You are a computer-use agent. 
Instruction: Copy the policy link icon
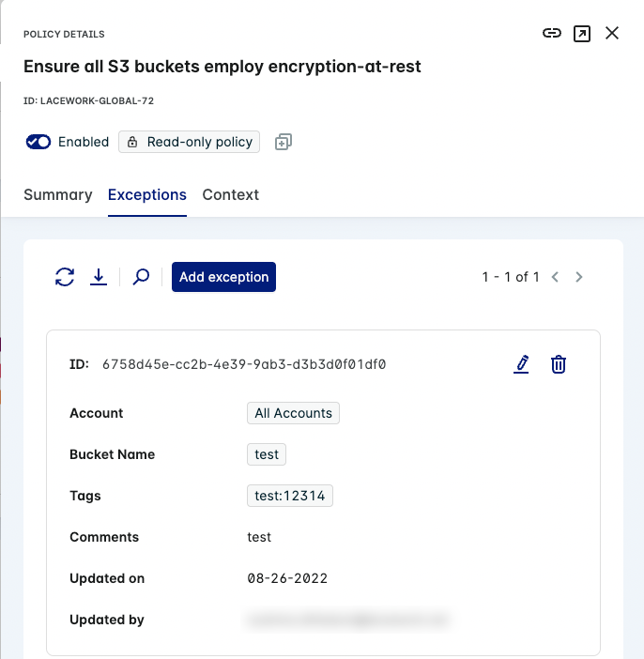tap(552, 33)
